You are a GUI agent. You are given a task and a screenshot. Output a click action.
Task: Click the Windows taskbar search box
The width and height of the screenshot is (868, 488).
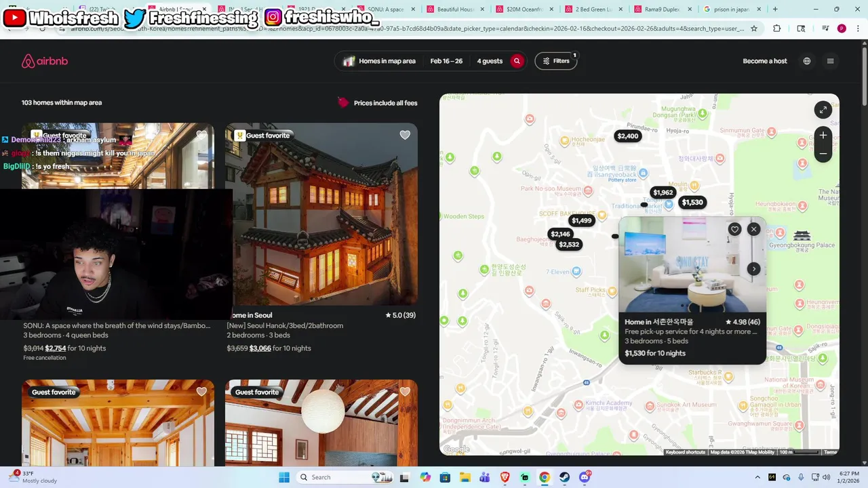[346, 477]
